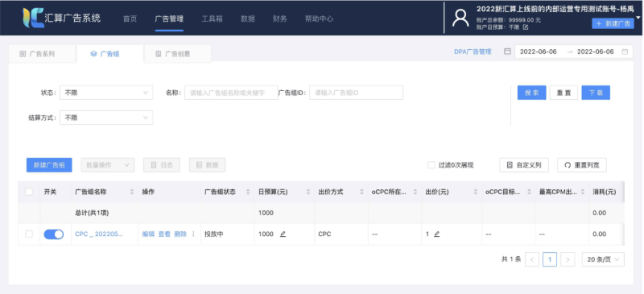The height and width of the screenshot is (294, 644).
Task: Click the calendar icon before start date
Action: click(x=508, y=52)
